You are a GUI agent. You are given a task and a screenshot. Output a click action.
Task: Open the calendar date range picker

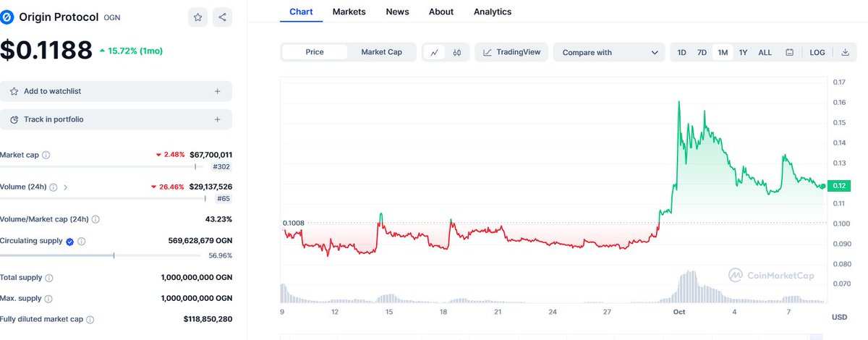[789, 52]
